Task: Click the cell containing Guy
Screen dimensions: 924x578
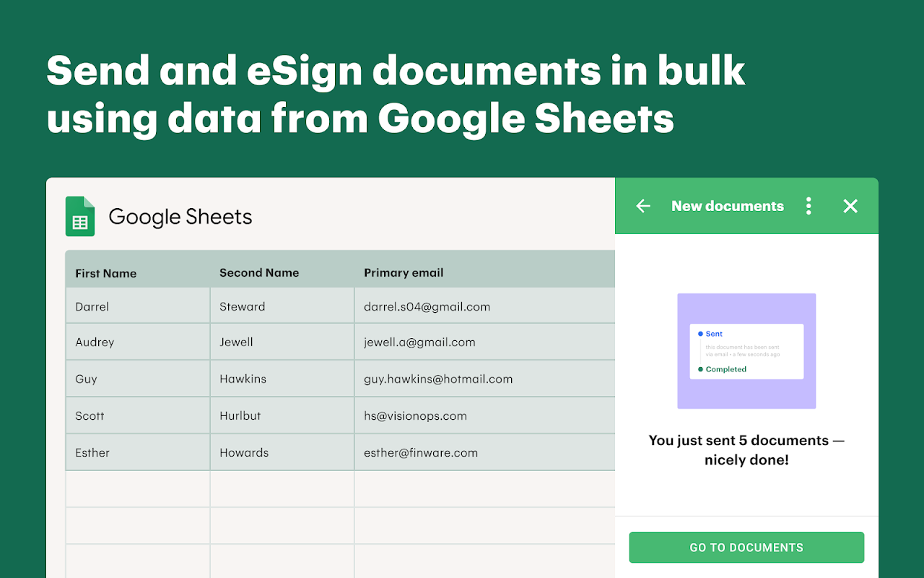Action: point(138,379)
